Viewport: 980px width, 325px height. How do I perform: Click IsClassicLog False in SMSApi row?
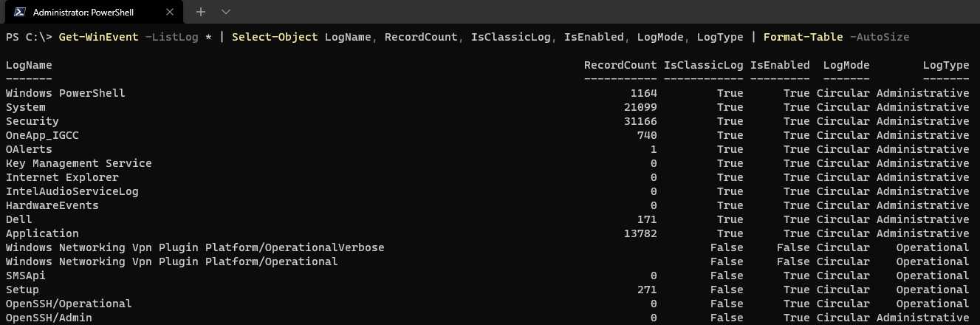(x=727, y=276)
